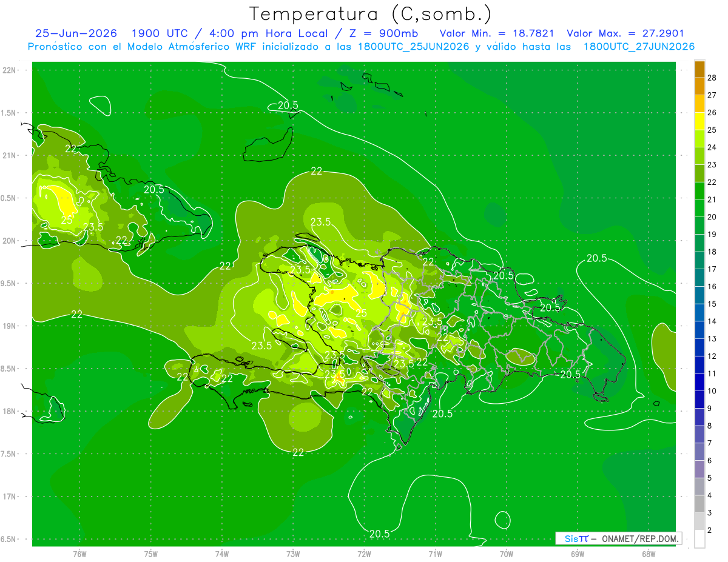Viewport: 728px width, 562px height.
Task: Click the '18' label on color scale
Action: (713, 252)
